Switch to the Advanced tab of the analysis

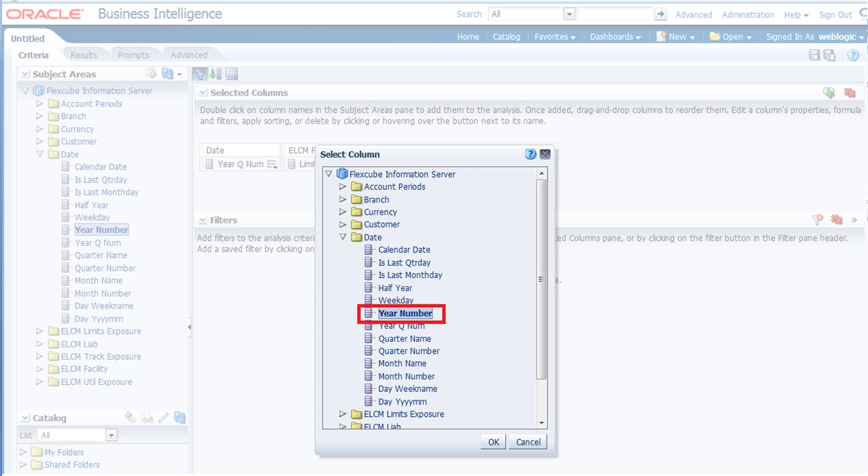coord(189,55)
